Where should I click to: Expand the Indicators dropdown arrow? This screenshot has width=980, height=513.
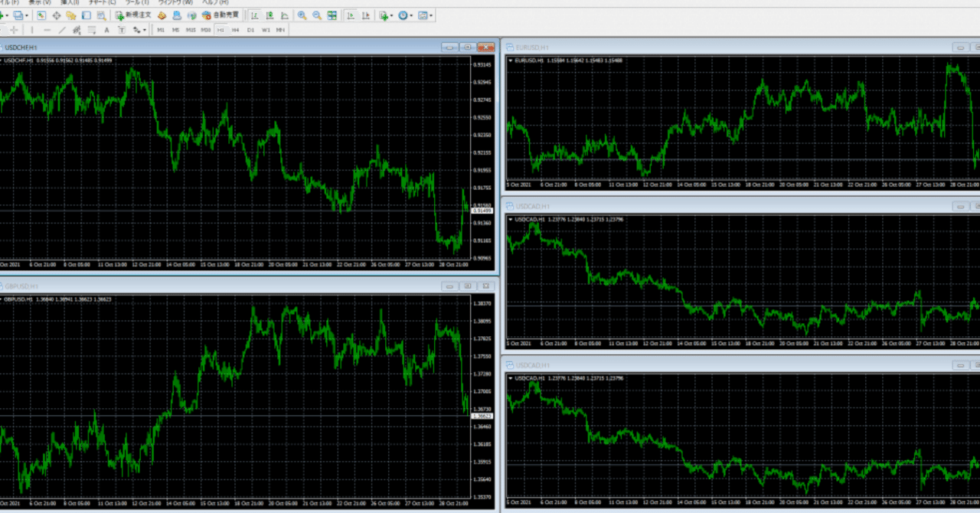[392, 15]
